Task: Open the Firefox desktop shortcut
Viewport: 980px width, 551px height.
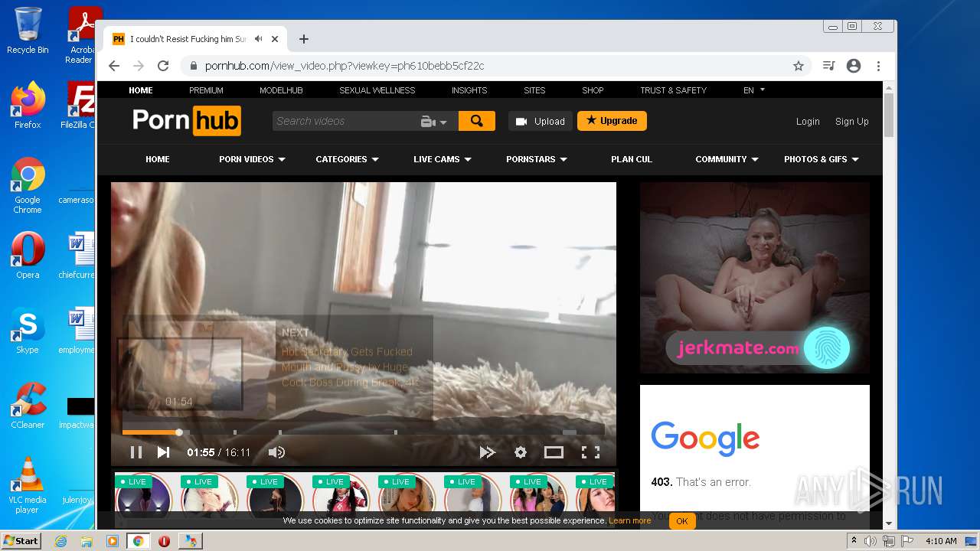Action: pos(28,105)
